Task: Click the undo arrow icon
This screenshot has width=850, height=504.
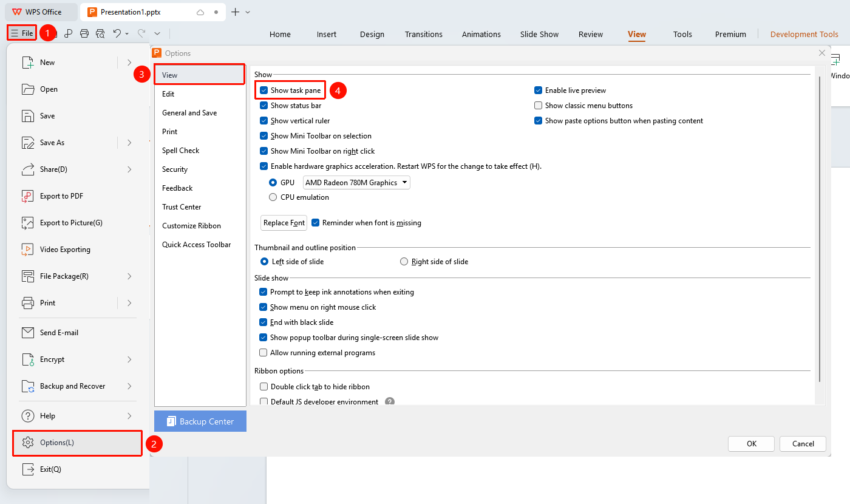Action: [117, 33]
